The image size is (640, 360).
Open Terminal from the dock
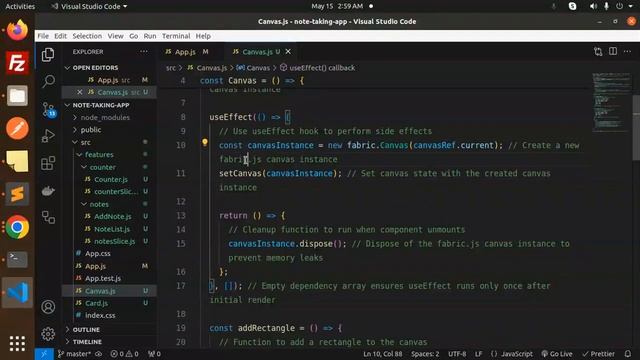point(17,259)
